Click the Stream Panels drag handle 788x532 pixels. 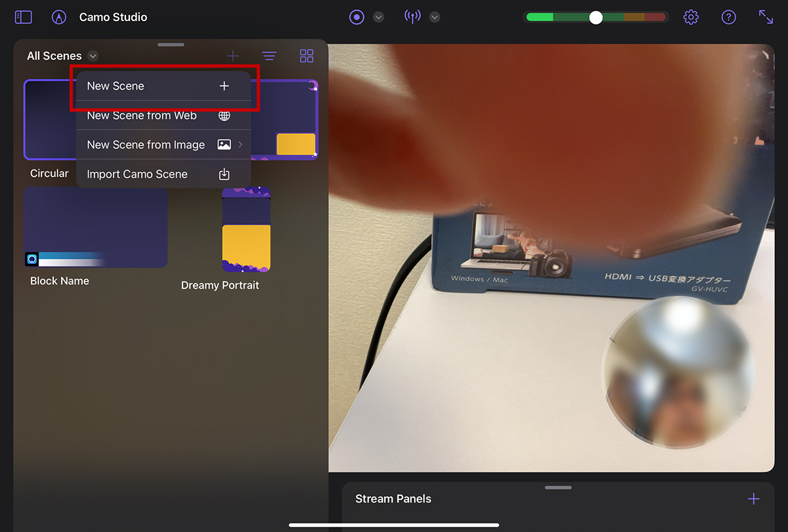point(558,487)
